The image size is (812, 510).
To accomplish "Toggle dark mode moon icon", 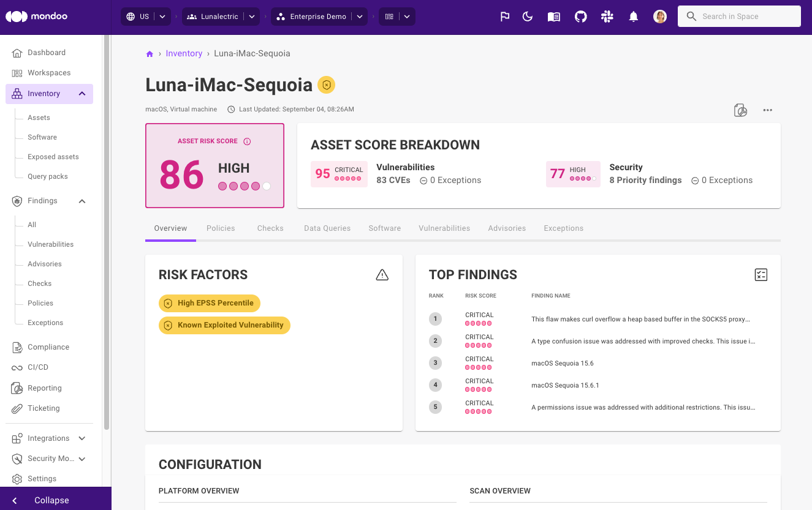I will 528,17.
